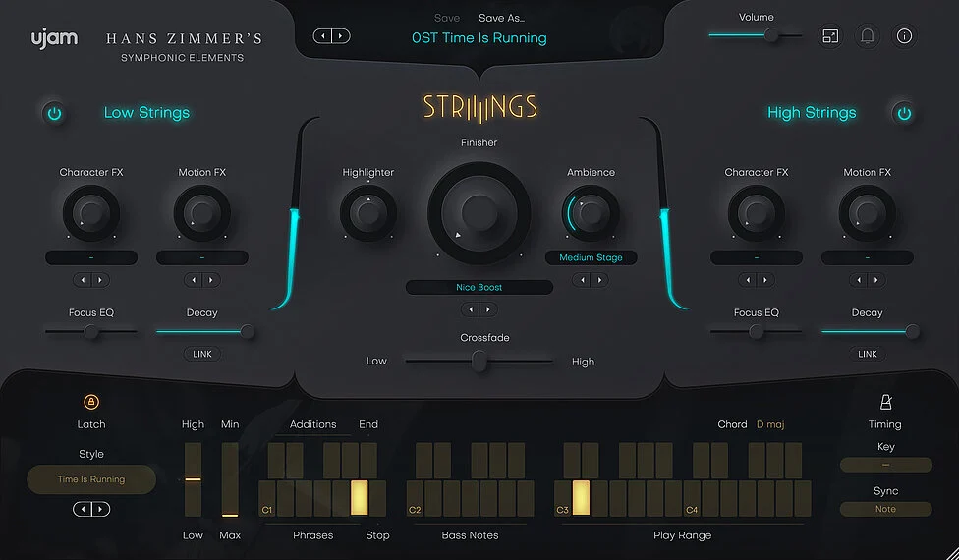
Task: Open the Nice Boost finisher selector
Action: (x=479, y=287)
